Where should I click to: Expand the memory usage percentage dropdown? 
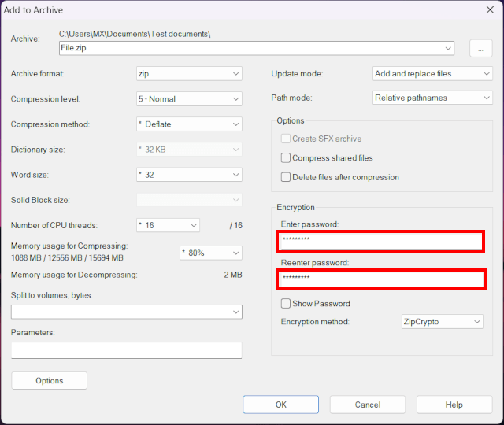click(210, 253)
